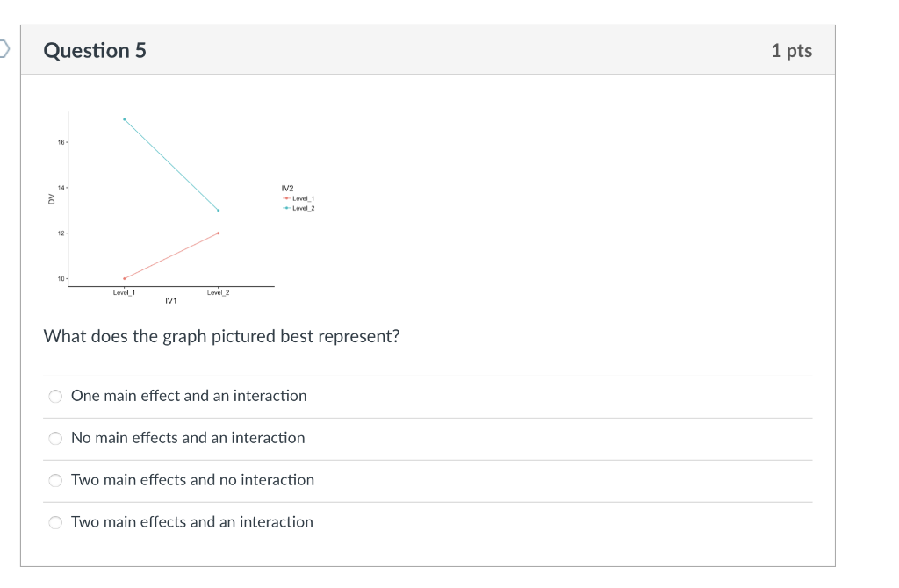This screenshot has width=899, height=588.
Task: Click the 16 tick label on y-axis
Action: coord(61,142)
